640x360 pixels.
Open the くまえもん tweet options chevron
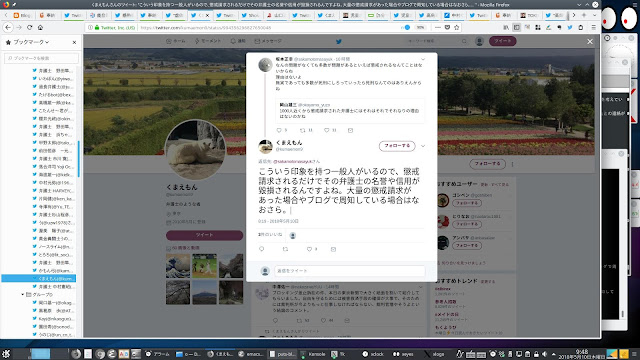(x=423, y=146)
